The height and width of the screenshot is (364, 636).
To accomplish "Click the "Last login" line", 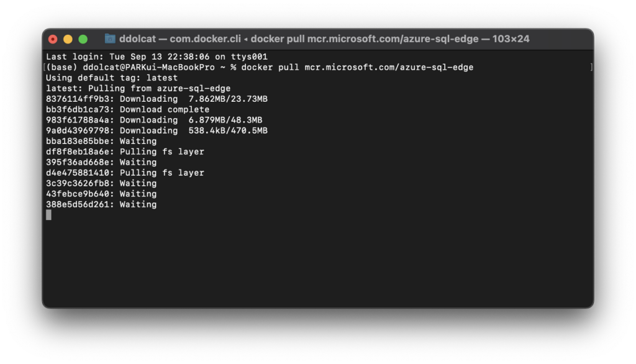I will tap(157, 57).
